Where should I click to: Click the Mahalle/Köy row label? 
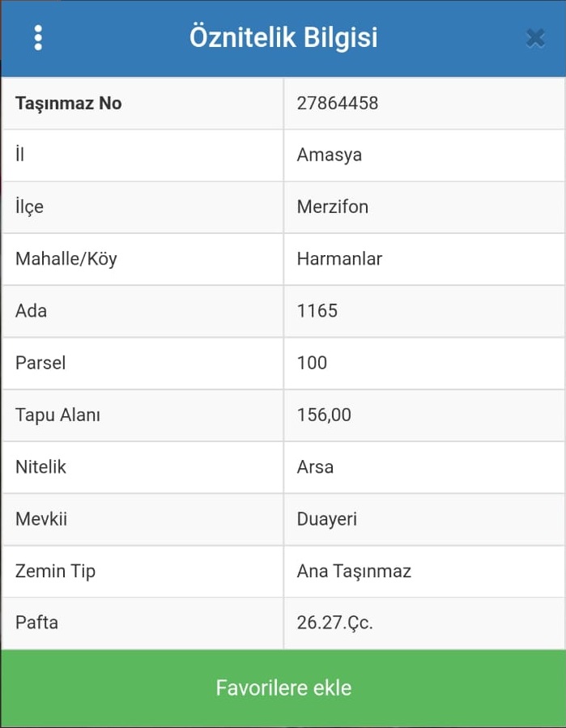pyautogui.click(x=66, y=259)
